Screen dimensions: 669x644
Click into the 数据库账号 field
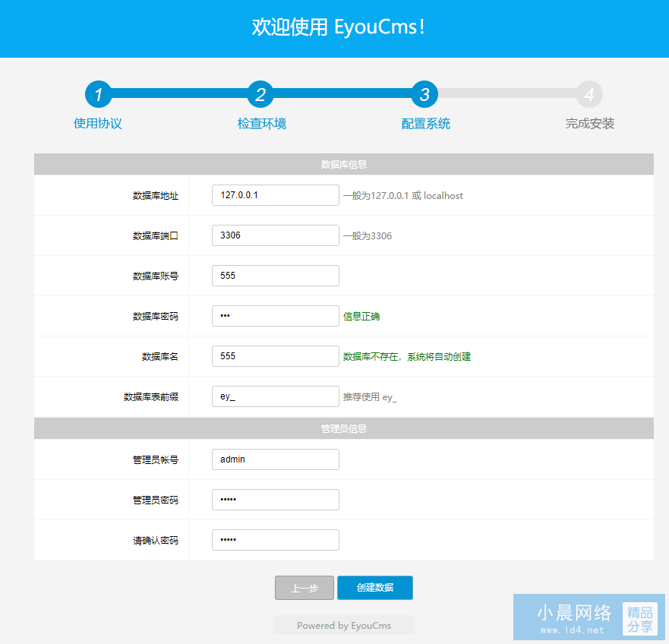(x=276, y=276)
